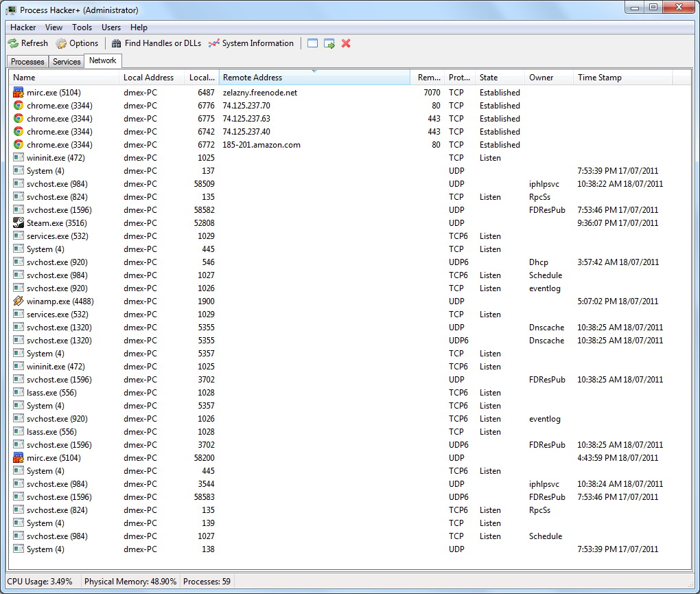This screenshot has width=700, height=594.
Task: Click the find window toolbar icon
Action: pos(312,43)
